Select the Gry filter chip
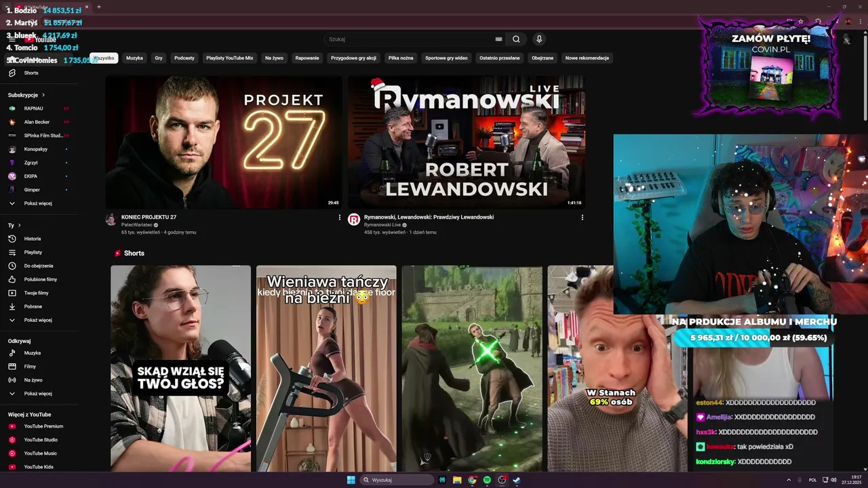The image size is (868, 488). tap(159, 58)
